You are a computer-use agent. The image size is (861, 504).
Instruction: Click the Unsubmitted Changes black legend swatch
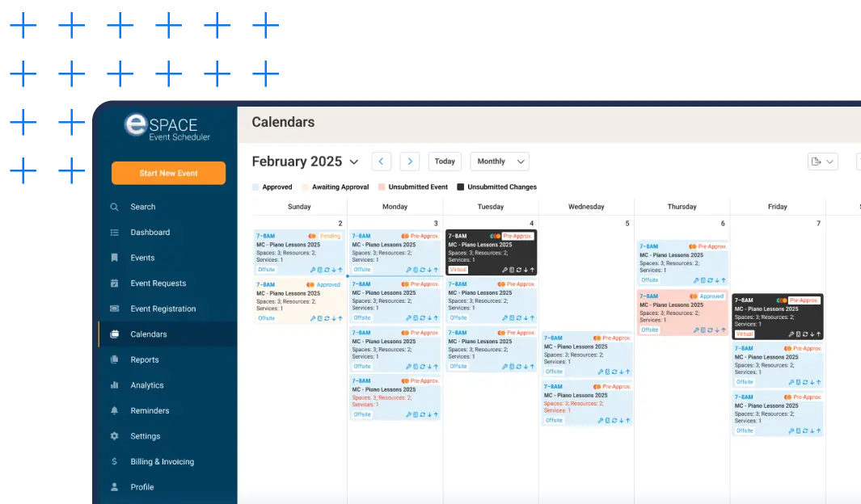pos(460,187)
